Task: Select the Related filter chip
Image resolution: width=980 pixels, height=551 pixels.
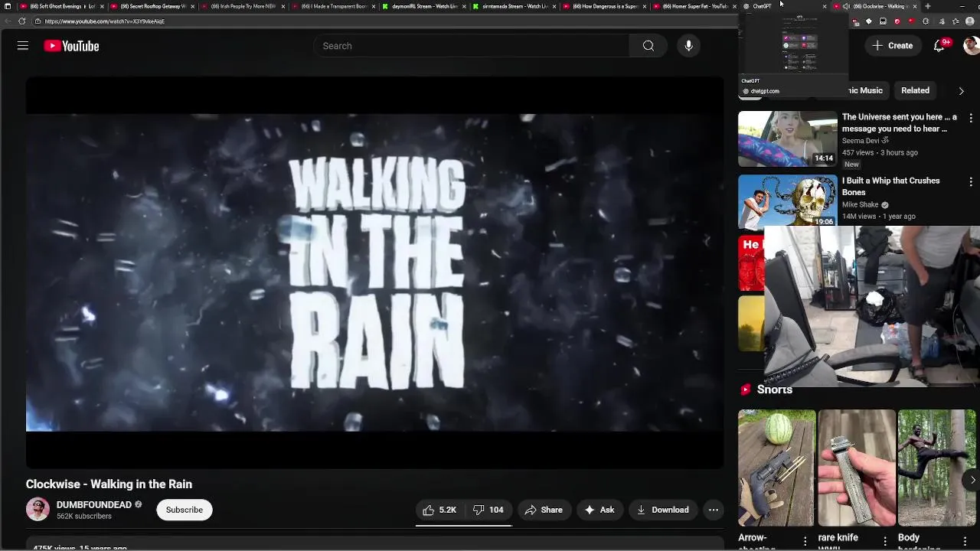Action: (915, 90)
